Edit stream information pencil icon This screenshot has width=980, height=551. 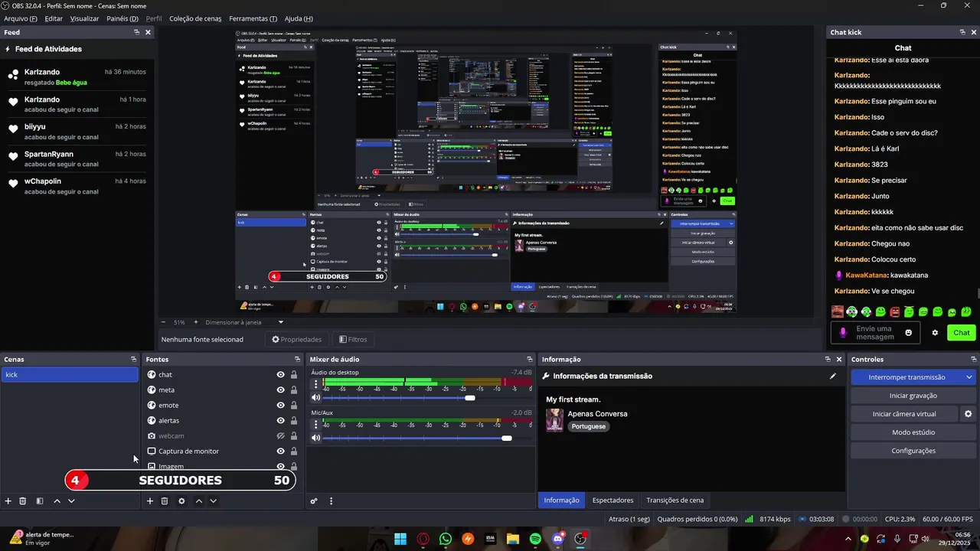(x=833, y=376)
